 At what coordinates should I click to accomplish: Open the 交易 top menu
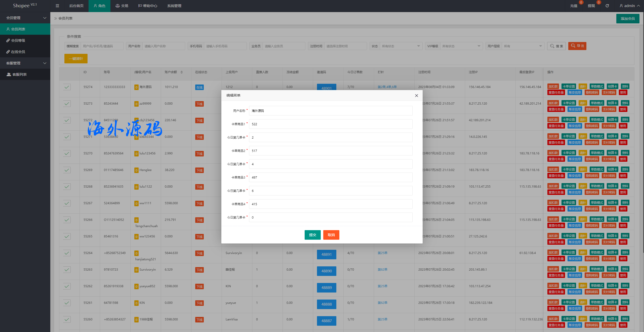coord(122,6)
